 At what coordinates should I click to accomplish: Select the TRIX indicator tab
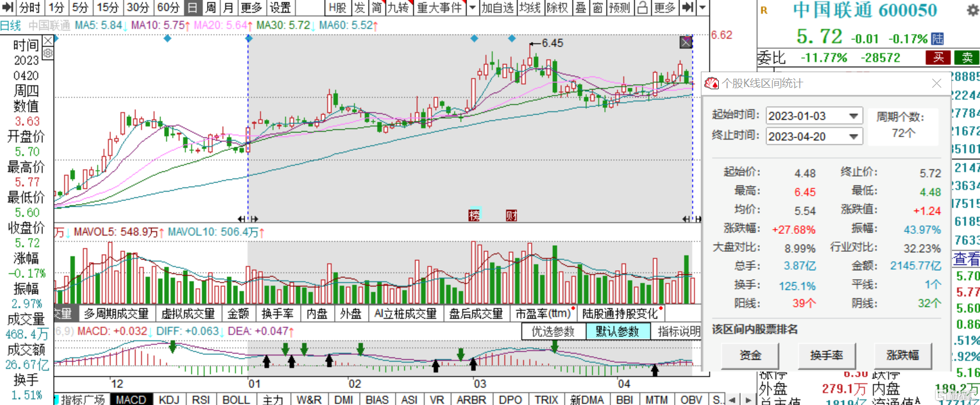click(546, 399)
